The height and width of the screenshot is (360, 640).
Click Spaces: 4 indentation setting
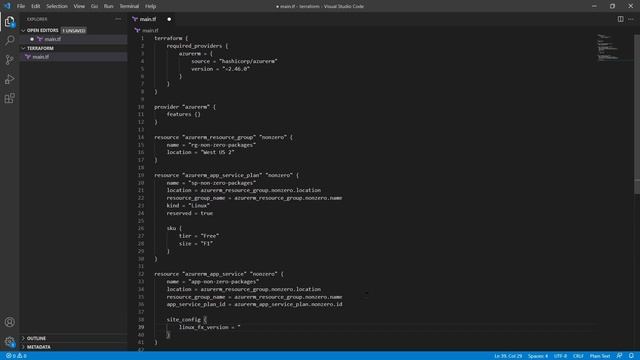[538, 356]
